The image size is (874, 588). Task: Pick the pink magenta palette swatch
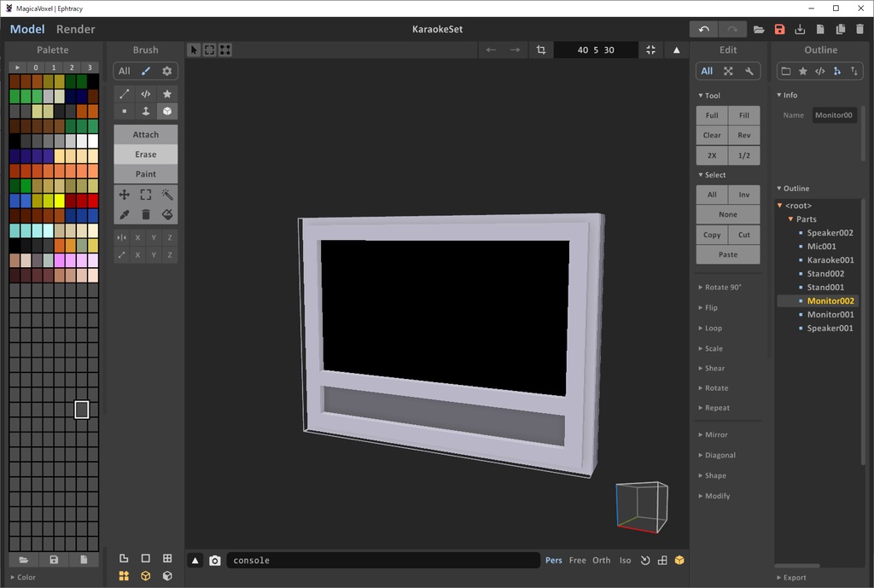pos(59,260)
